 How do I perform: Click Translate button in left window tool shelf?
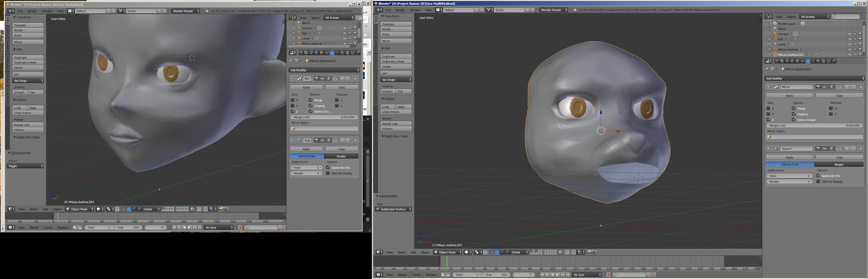[x=28, y=26]
